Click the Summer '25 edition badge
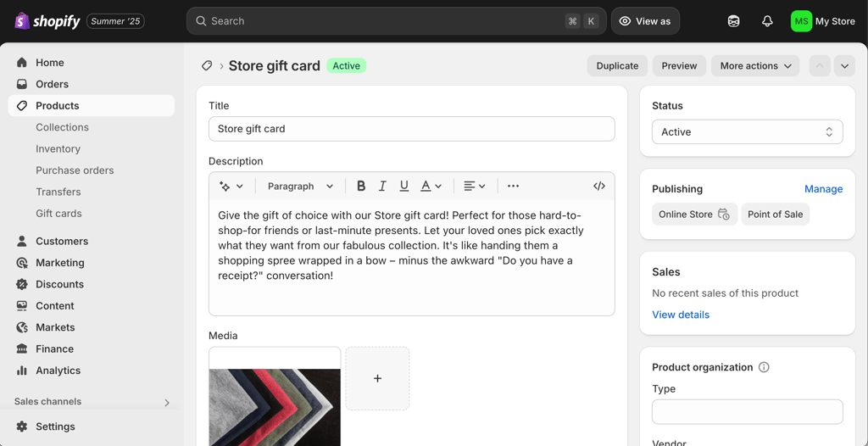This screenshot has width=868, height=446. point(115,21)
